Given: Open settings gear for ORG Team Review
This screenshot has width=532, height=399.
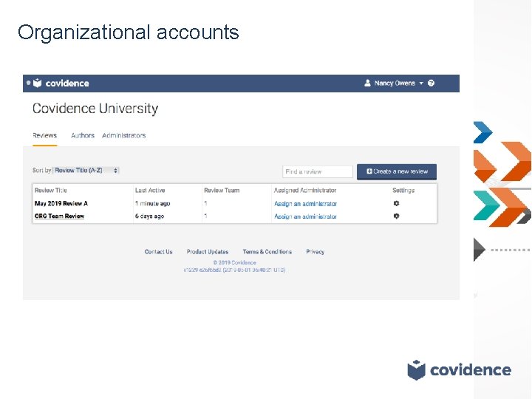Looking at the screenshot, I should point(396,216).
